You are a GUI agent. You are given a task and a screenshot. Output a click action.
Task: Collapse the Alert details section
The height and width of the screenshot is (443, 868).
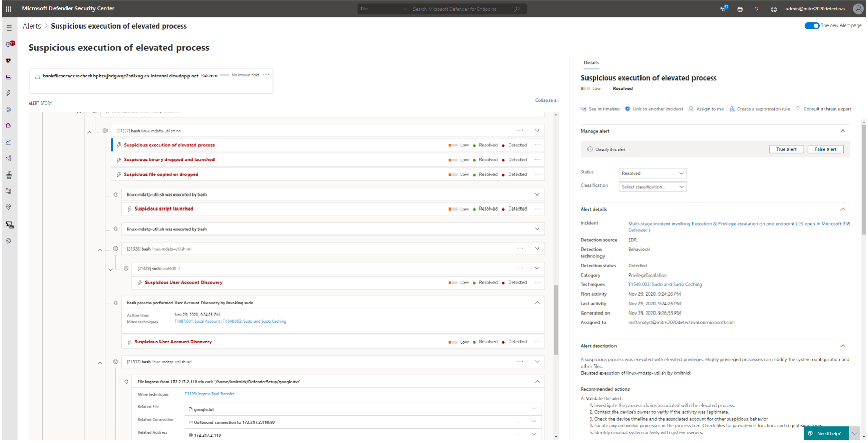pos(843,209)
